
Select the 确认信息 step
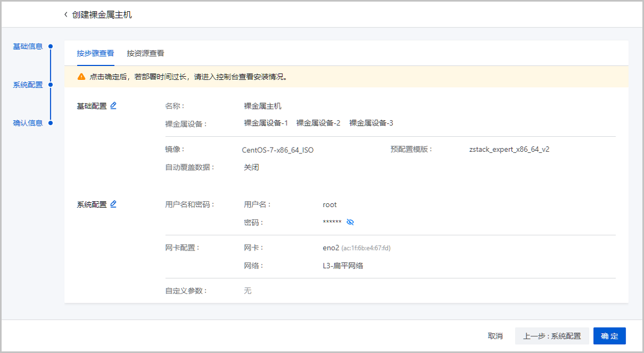click(28, 123)
